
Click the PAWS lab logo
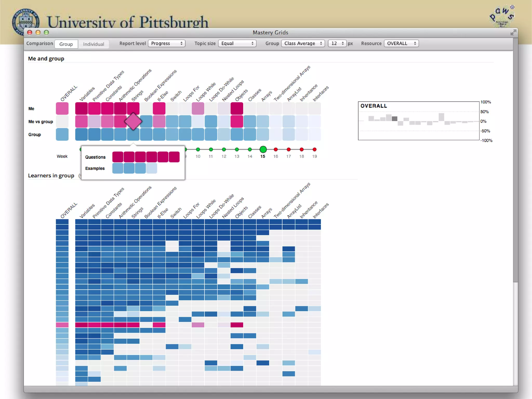coord(502,16)
